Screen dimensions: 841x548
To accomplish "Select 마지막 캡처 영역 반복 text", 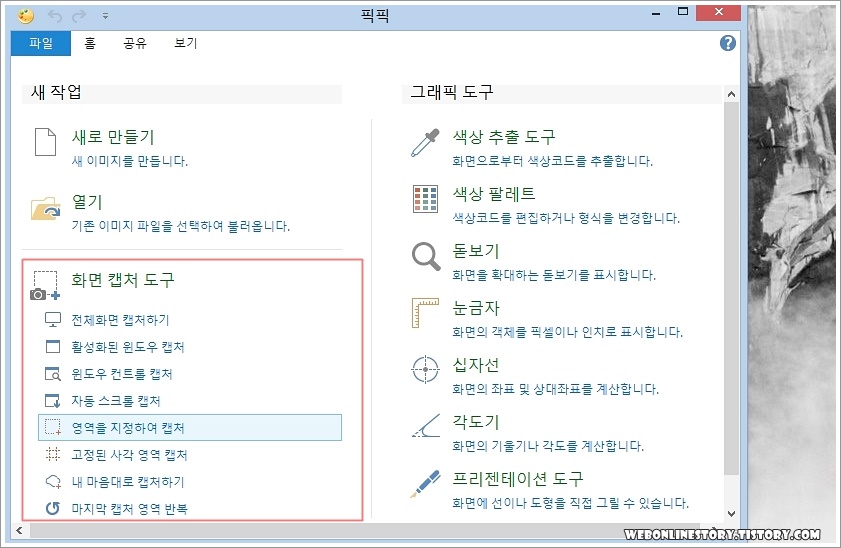I will tap(129, 508).
